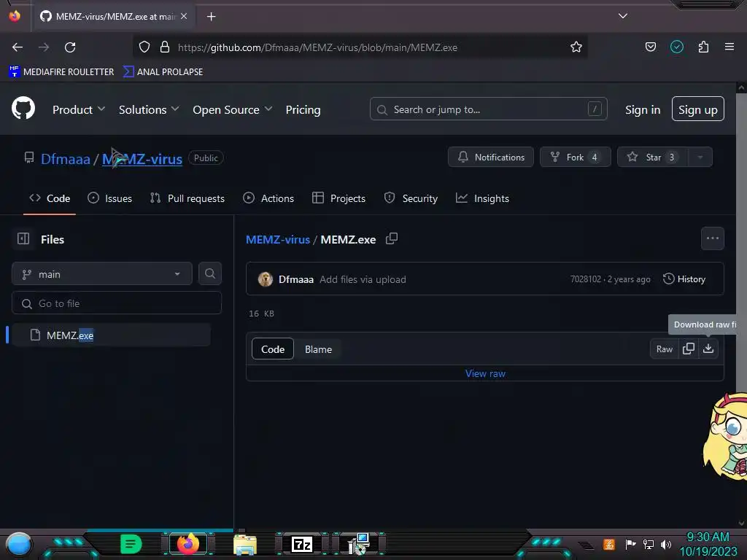Open the Start orb on taskbar

click(x=18, y=544)
